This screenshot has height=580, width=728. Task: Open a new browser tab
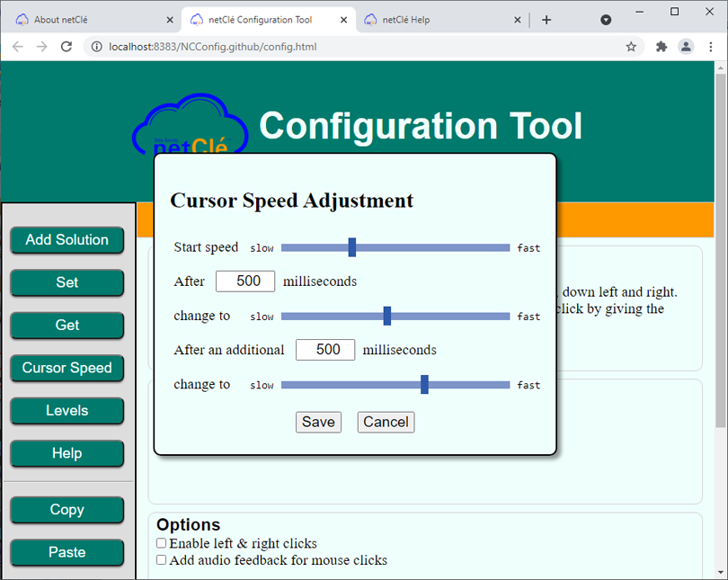pyautogui.click(x=546, y=20)
